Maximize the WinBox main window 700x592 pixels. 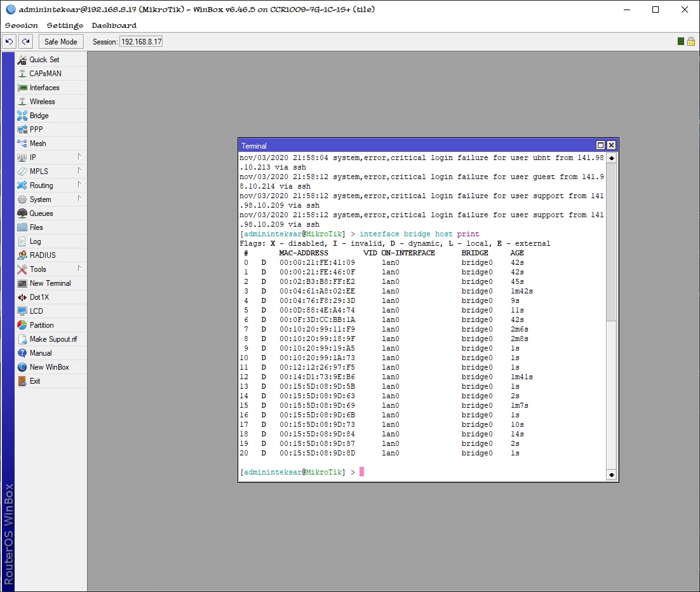656,10
